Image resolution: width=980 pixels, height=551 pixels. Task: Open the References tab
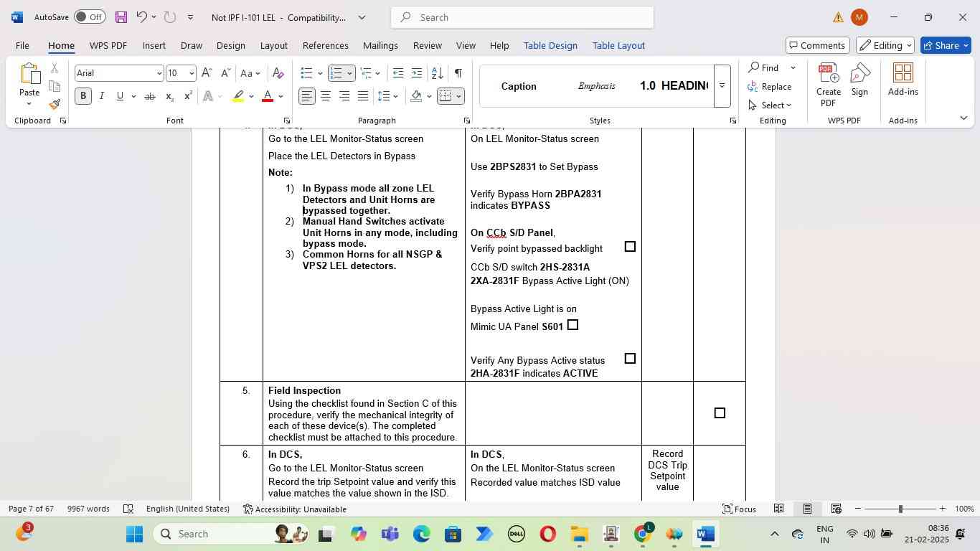(326, 45)
